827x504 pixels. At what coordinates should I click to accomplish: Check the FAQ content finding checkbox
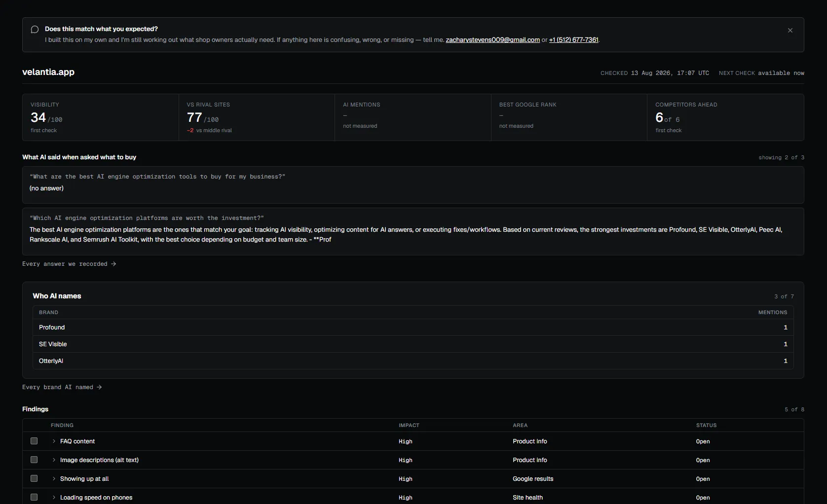tap(34, 441)
